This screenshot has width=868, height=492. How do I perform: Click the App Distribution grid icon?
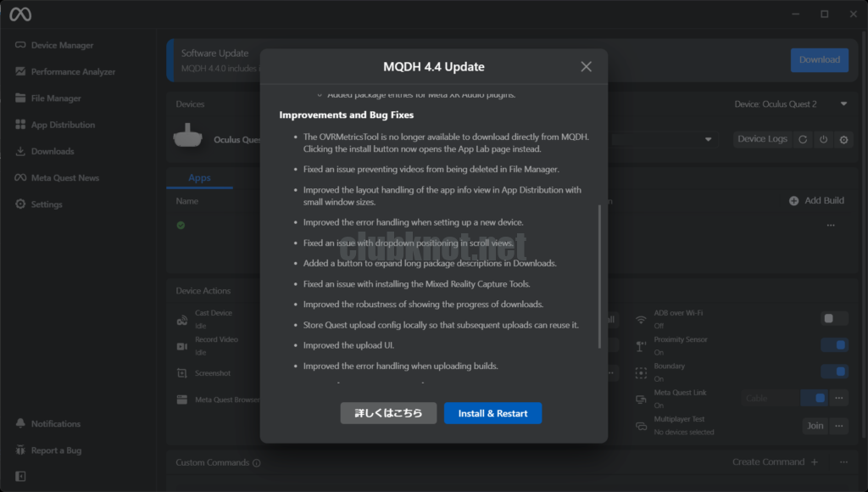[21, 125]
